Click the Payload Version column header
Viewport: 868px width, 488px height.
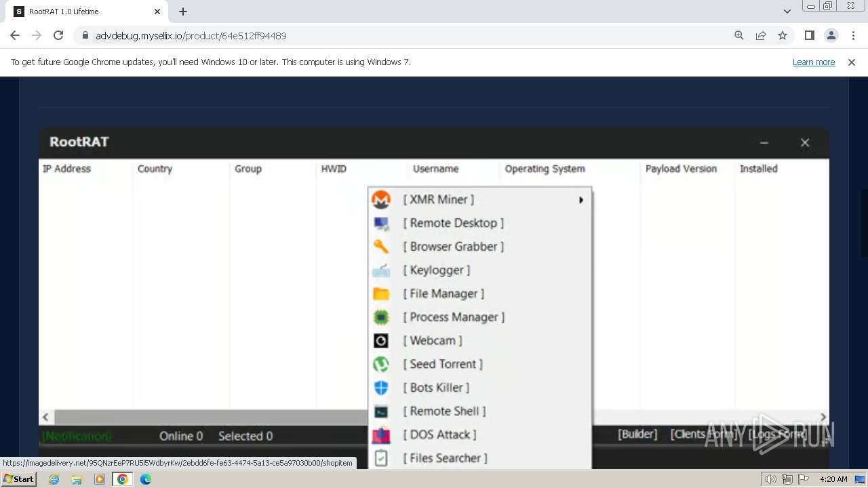(681, 169)
